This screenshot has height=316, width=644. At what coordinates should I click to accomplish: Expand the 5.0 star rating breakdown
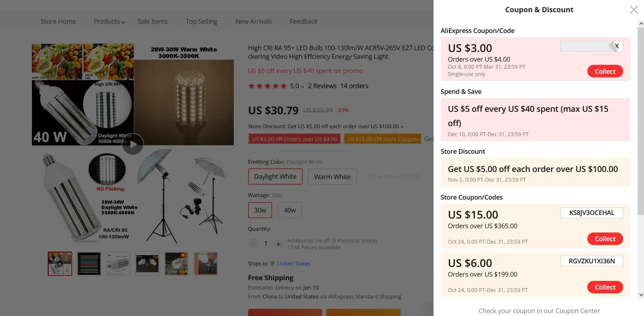(302, 86)
